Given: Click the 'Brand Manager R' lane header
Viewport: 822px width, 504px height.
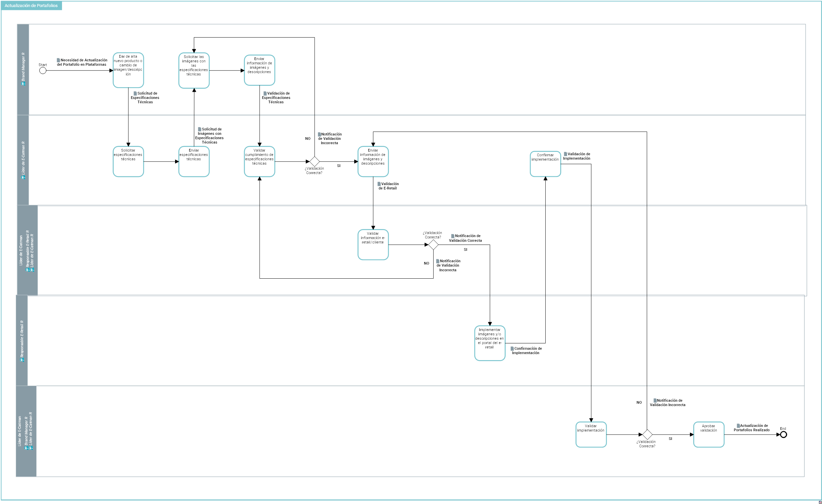Looking at the screenshot, I should point(23,69).
